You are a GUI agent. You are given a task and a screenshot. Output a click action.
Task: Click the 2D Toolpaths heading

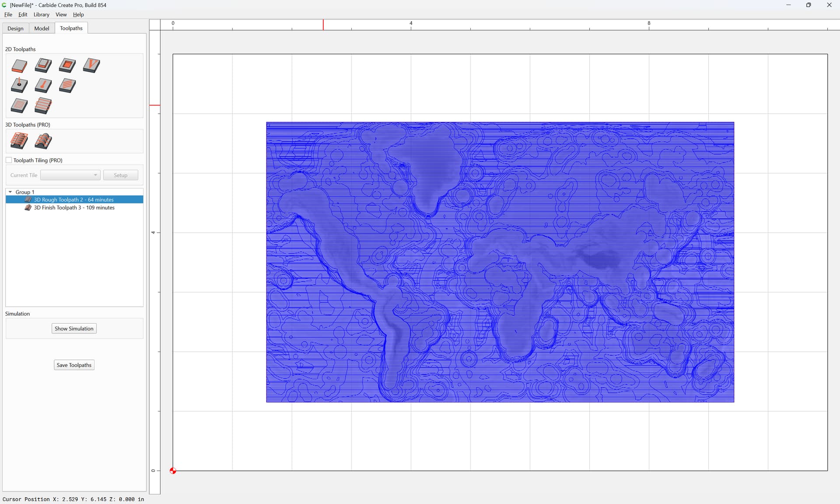pos(21,49)
